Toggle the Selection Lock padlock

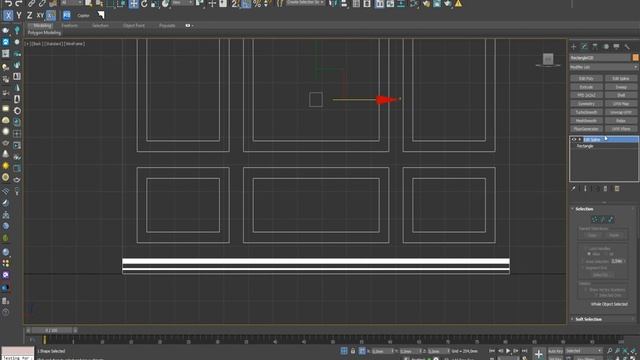[x=353, y=351]
